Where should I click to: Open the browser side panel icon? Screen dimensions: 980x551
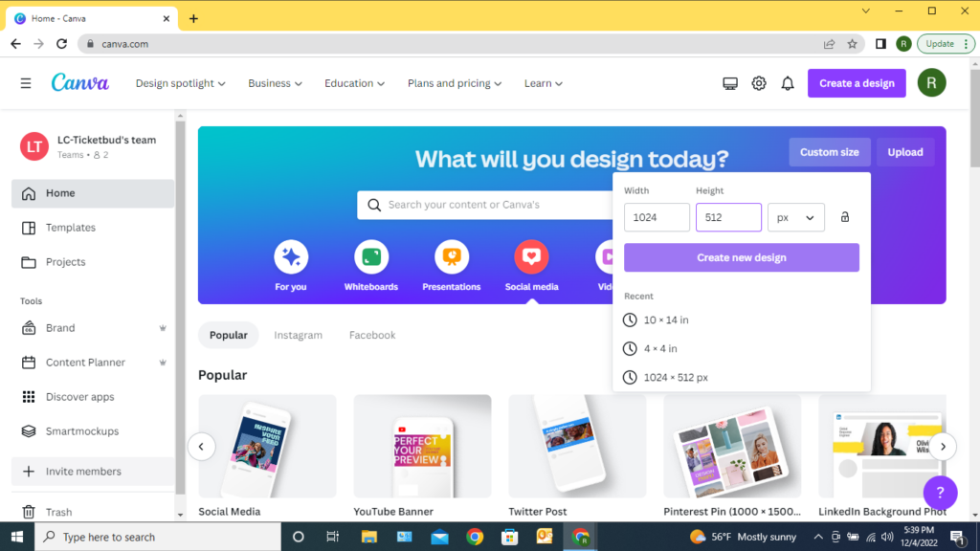point(880,44)
